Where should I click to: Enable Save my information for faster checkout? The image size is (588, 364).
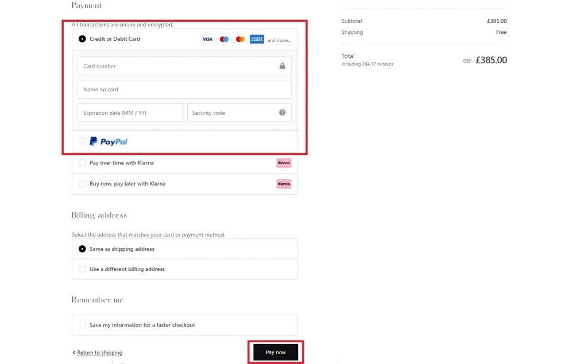(x=82, y=325)
